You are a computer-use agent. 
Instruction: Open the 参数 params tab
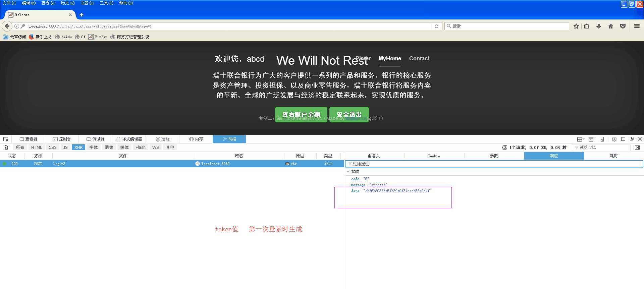(x=494, y=156)
